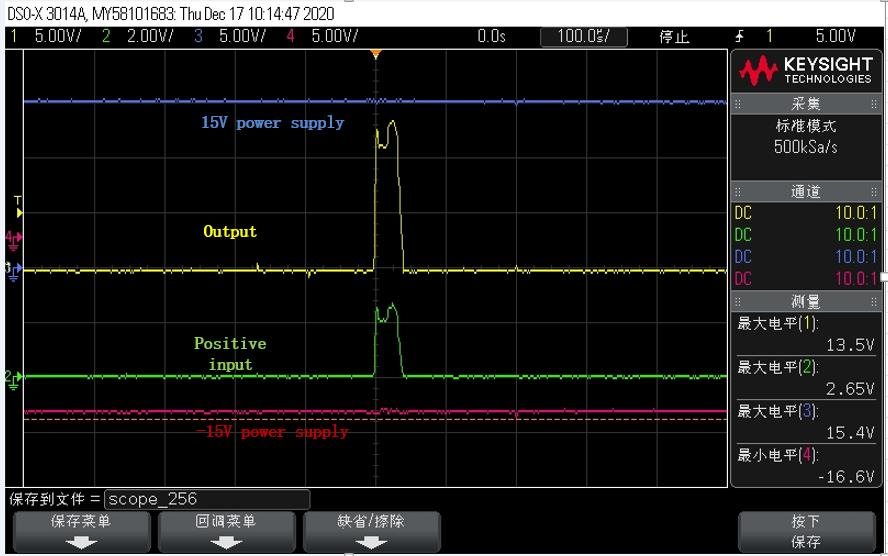
Task: Click the 标准模式 acquisition mode text
Action: click(x=805, y=126)
